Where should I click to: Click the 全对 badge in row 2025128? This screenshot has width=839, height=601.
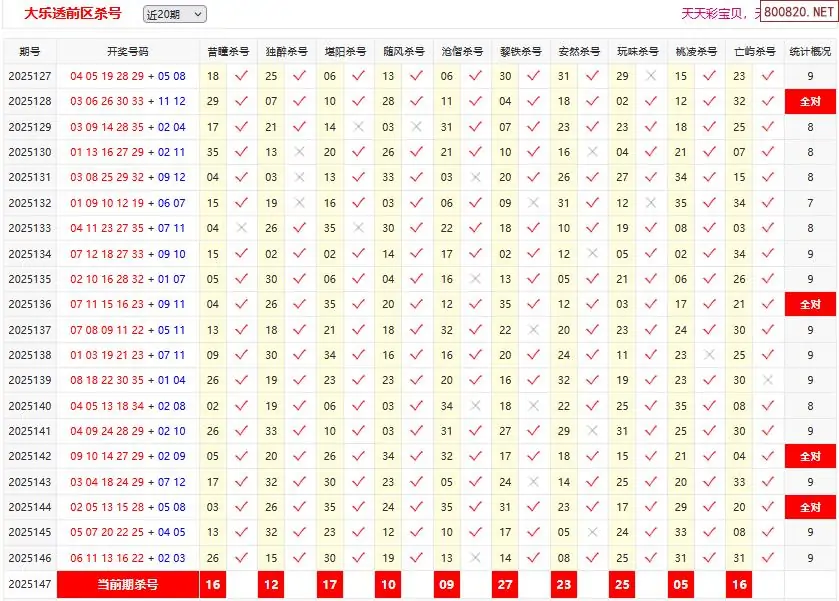point(810,102)
